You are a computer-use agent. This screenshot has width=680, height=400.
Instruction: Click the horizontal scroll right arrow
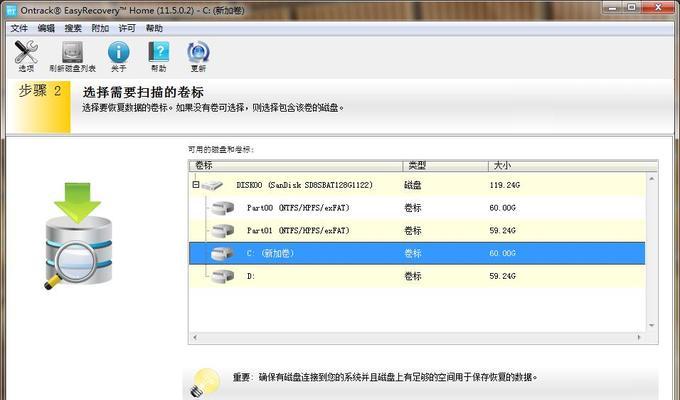(x=639, y=337)
